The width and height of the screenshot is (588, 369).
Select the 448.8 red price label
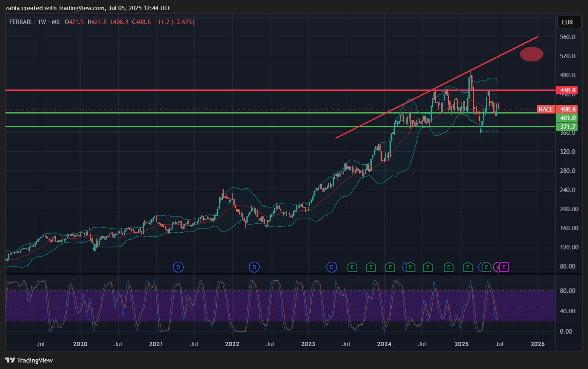(568, 90)
